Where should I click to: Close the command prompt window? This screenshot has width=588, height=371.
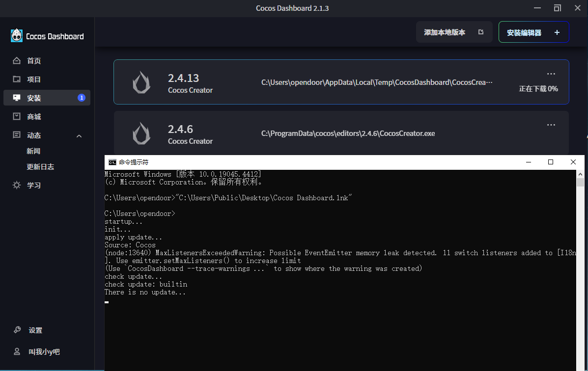coord(573,162)
